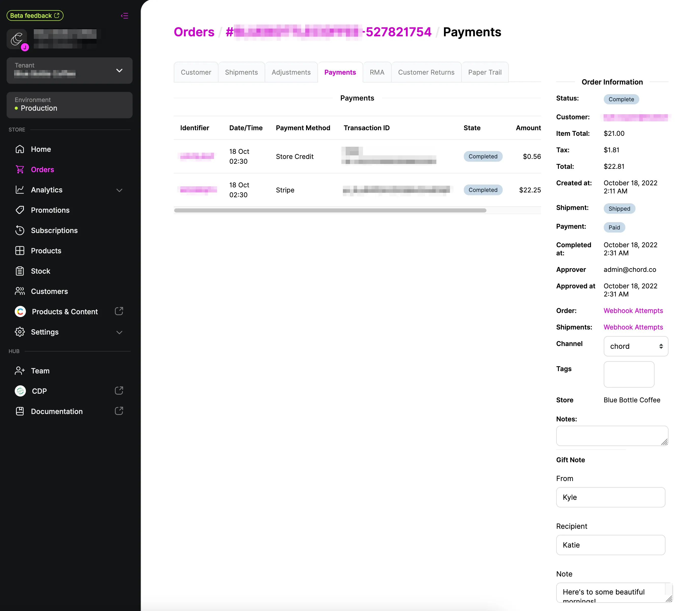Click the Customers people icon
This screenshot has width=700, height=611.
tap(20, 291)
